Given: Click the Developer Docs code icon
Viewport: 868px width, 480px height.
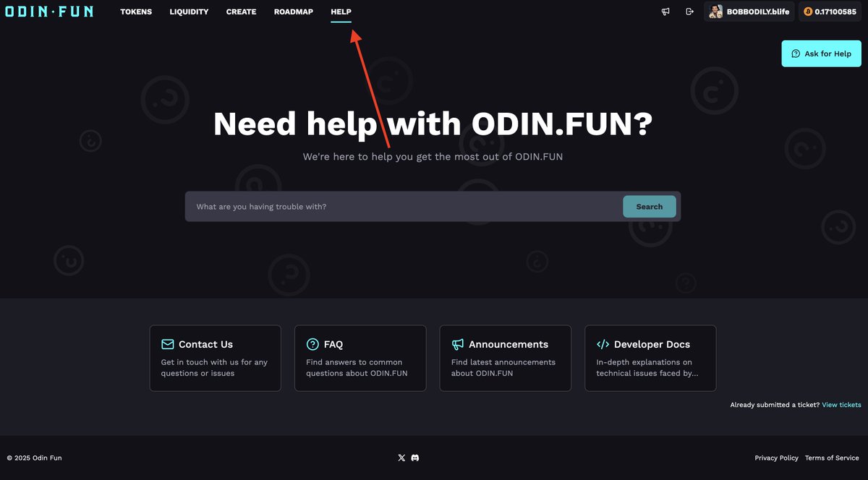Looking at the screenshot, I should pyautogui.click(x=601, y=344).
